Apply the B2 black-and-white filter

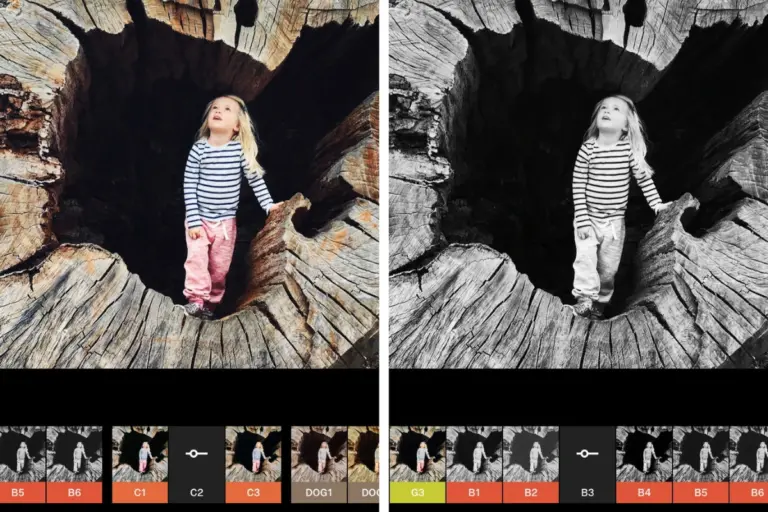(x=531, y=464)
